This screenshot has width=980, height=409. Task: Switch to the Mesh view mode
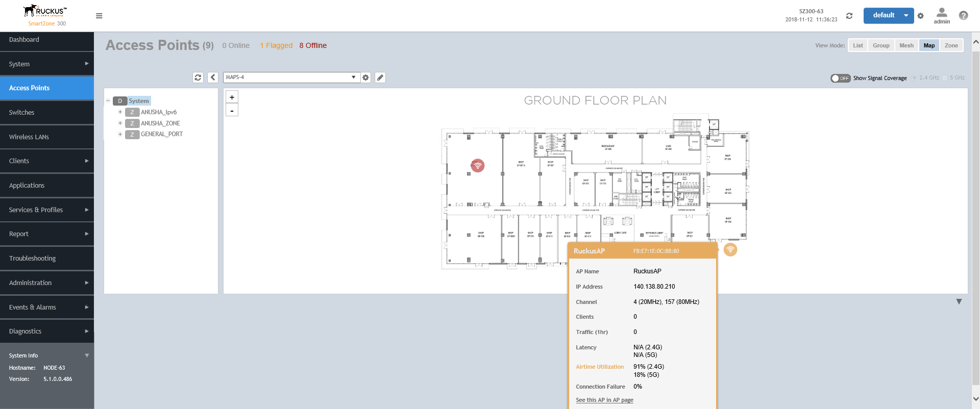coord(906,45)
